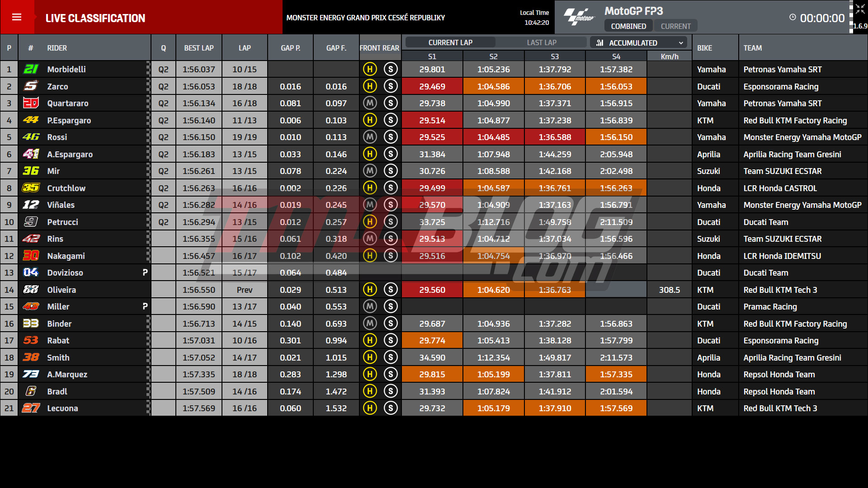The width and height of the screenshot is (868, 488).
Task: Click Rins' number 42 badge
Action: pyautogui.click(x=31, y=239)
